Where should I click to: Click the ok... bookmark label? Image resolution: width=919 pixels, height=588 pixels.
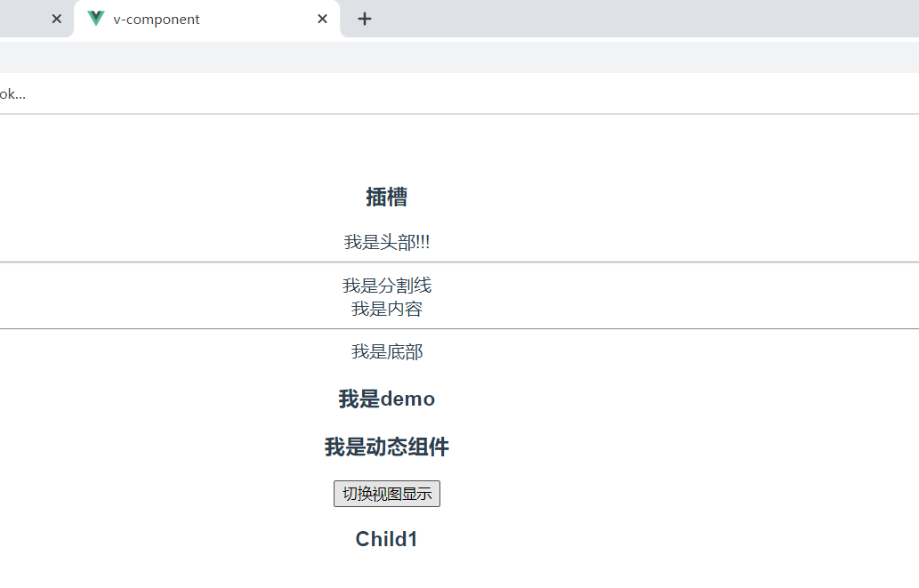[x=11, y=93]
